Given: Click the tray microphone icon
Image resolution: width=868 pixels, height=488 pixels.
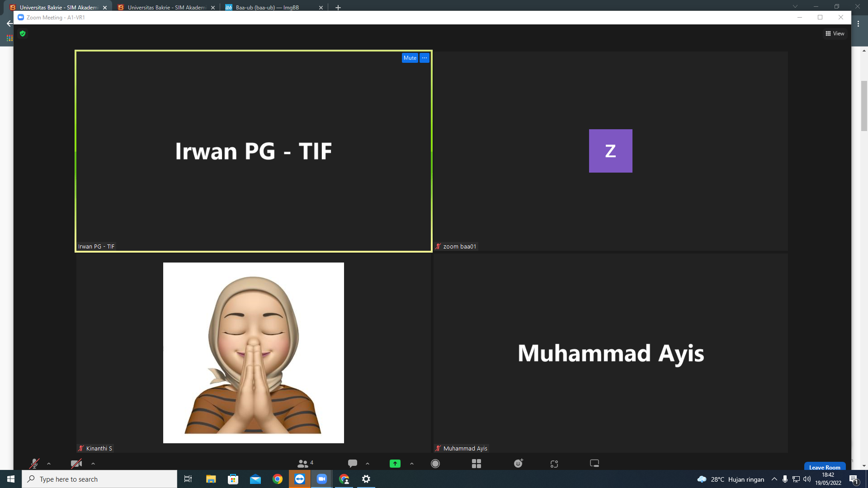Looking at the screenshot, I should pyautogui.click(x=785, y=479).
